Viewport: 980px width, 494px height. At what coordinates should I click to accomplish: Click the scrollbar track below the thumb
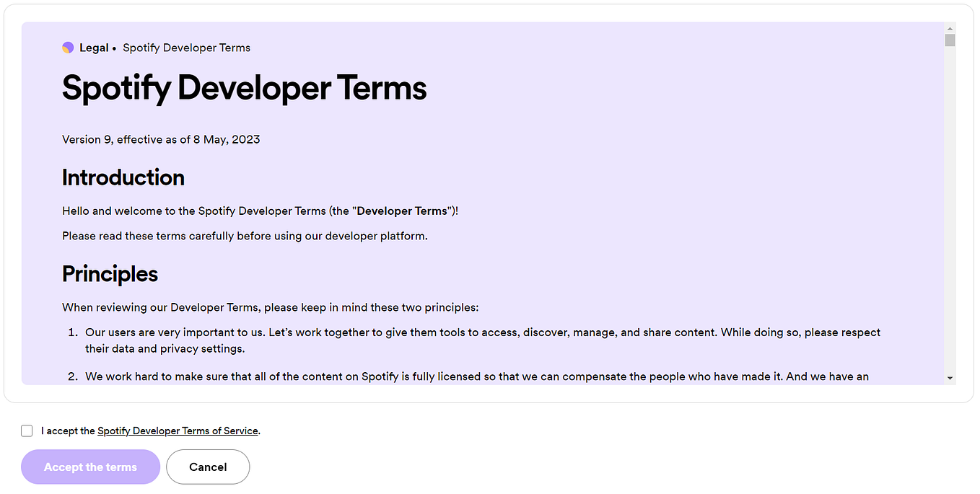950,216
